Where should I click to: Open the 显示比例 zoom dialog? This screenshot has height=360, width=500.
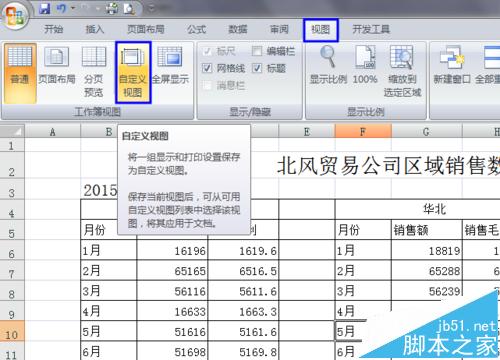coord(328,65)
